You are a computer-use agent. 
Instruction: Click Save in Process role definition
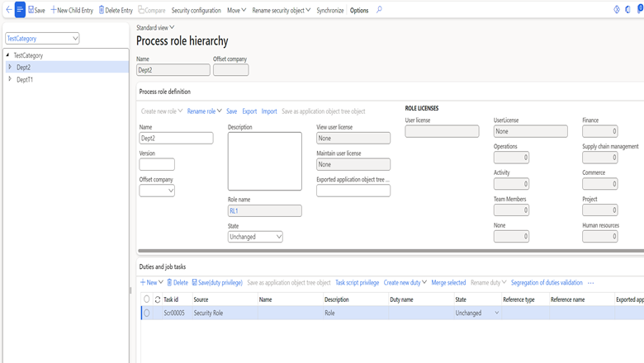tap(232, 111)
